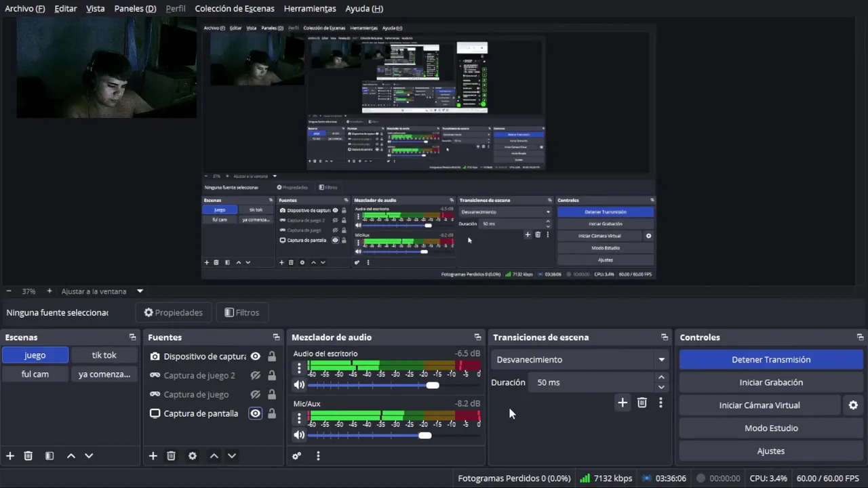Pop out the Fuentes dock panel
The height and width of the screenshot is (488, 868).
click(276, 338)
